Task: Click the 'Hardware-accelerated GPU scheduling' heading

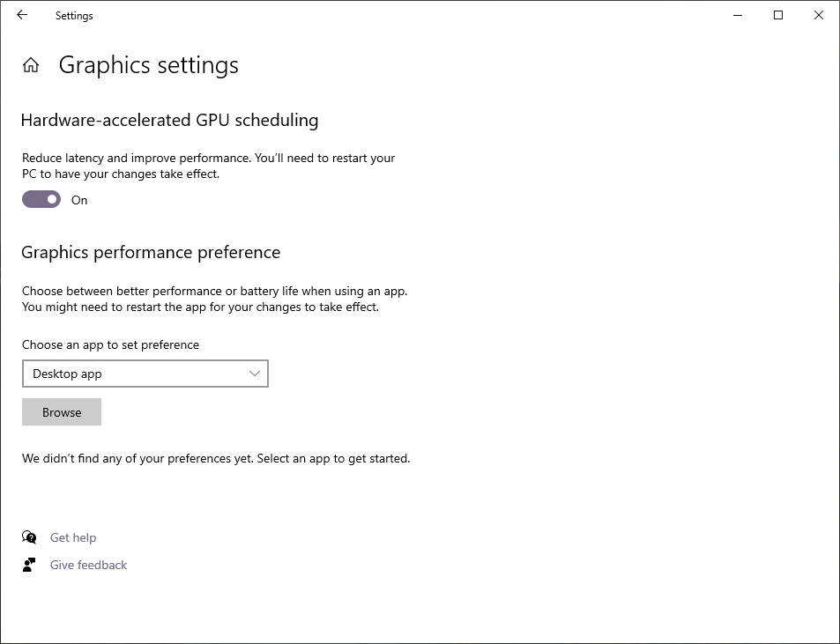Action: [x=169, y=120]
